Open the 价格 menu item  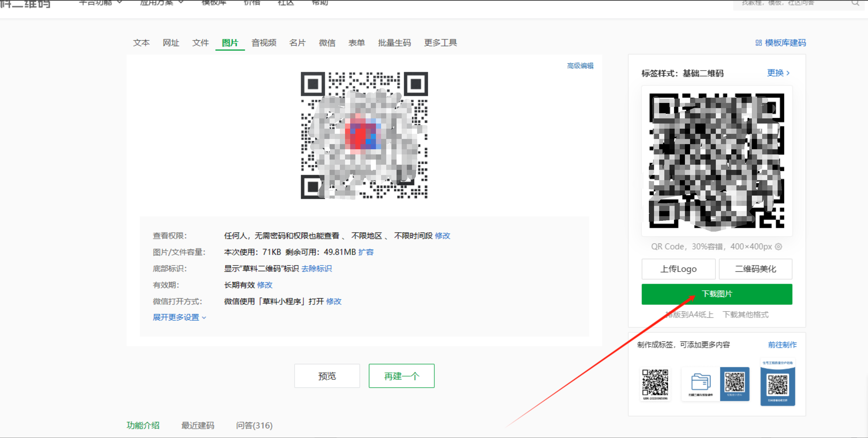coord(252,3)
